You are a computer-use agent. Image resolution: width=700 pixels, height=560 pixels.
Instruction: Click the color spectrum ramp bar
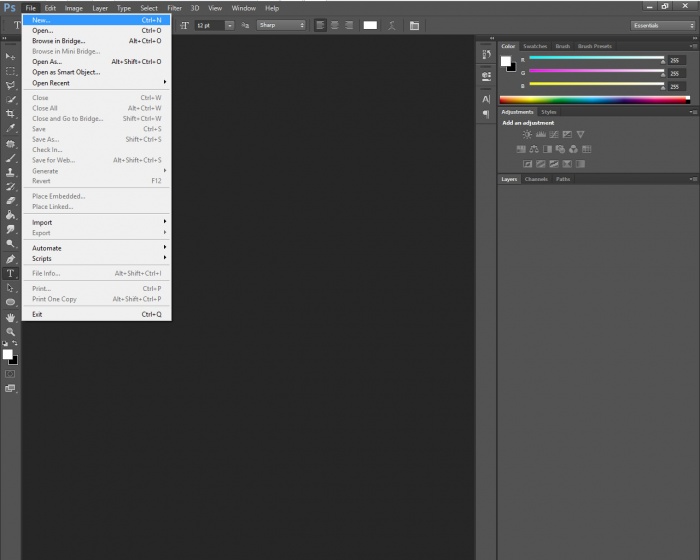click(x=592, y=99)
